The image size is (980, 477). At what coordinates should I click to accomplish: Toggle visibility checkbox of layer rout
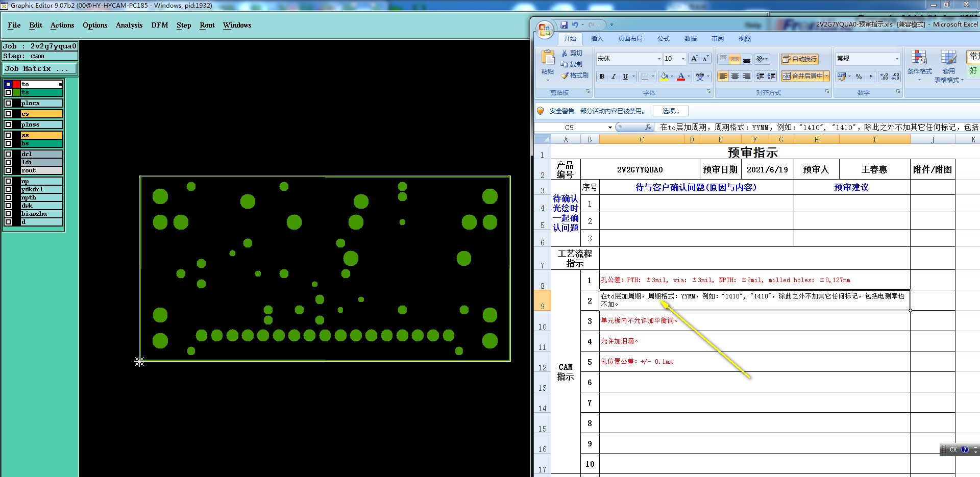8,170
